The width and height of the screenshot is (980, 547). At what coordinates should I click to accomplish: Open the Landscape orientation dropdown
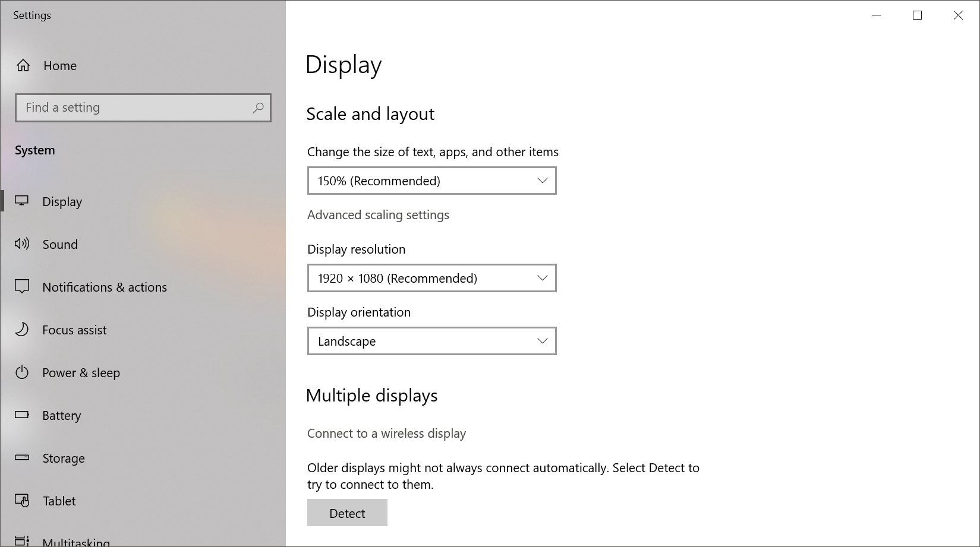point(432,341)
